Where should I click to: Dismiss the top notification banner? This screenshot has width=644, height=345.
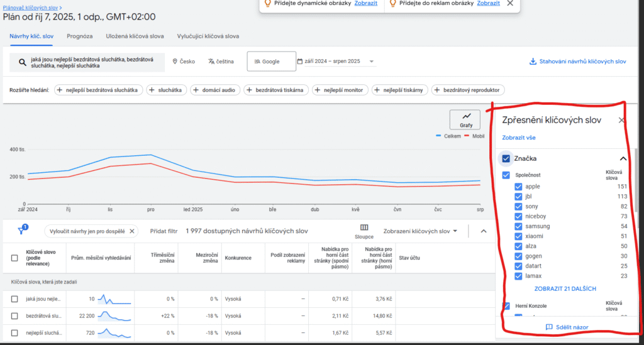click(510, 3)
